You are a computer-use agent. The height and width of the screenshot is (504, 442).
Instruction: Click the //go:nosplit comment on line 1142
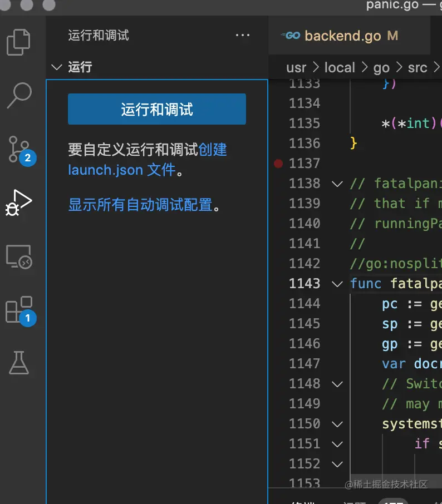tap(396, 264)
